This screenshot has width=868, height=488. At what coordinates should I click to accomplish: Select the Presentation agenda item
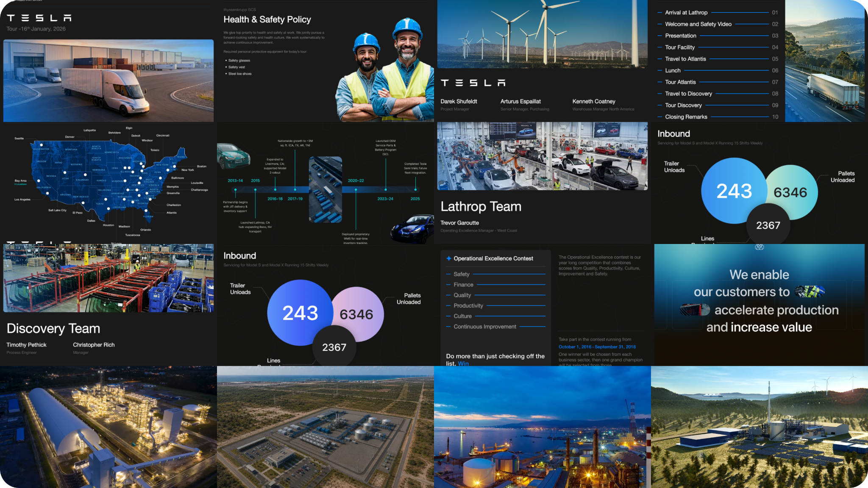(x=718, y=36)
